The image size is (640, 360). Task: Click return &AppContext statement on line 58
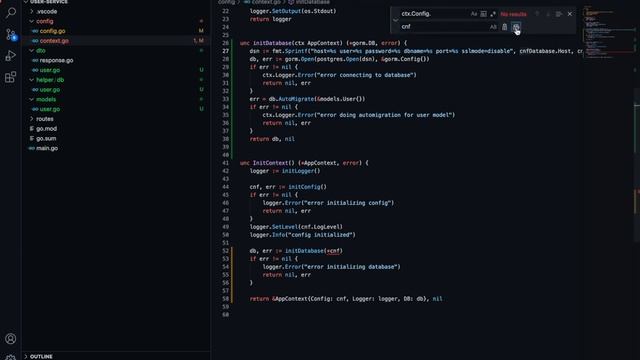[346, 299]
